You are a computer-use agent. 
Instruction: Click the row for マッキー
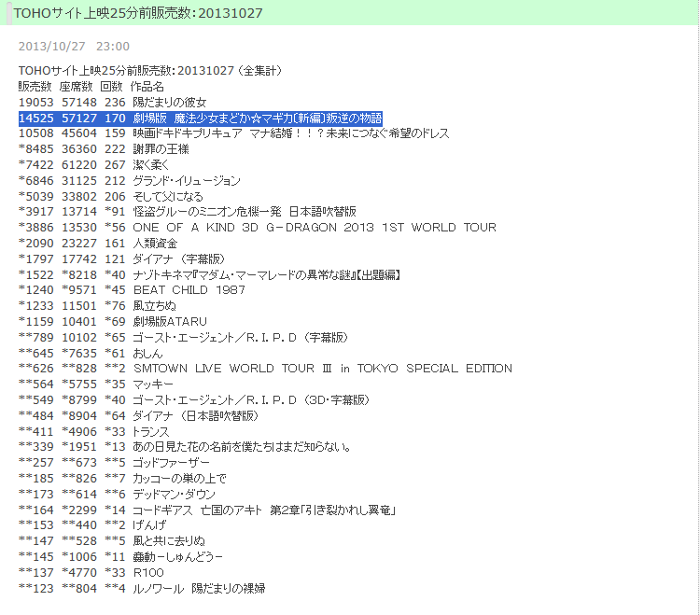click(96, 384)
